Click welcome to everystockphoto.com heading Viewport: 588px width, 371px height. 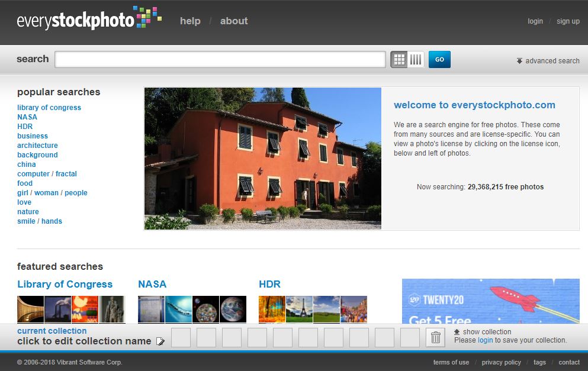474,105
